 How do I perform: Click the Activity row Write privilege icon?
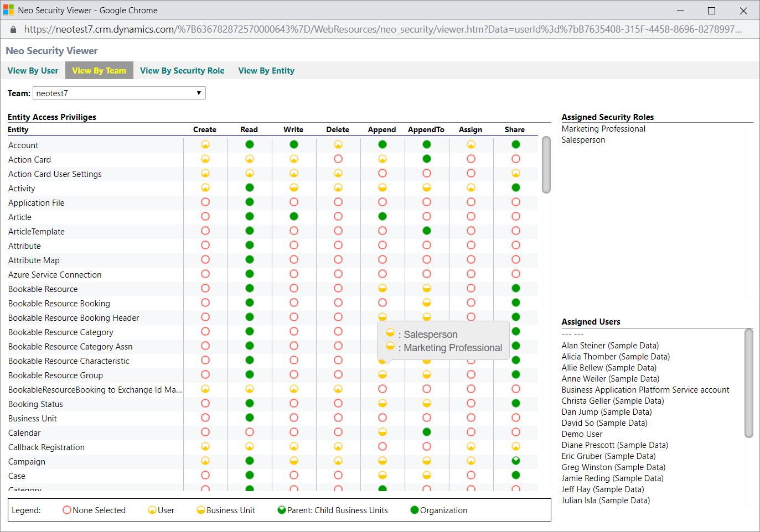coord(294,187)
